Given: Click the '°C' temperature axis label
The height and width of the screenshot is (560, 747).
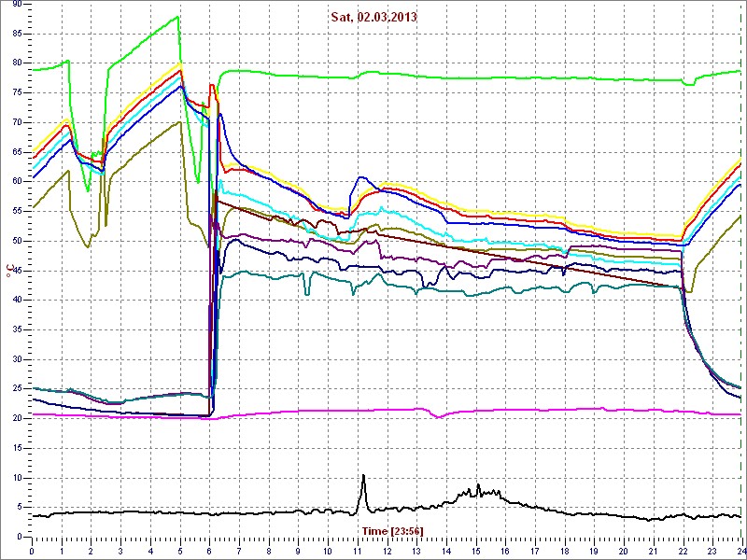Looking at the screenshot, I should point(8,270).
